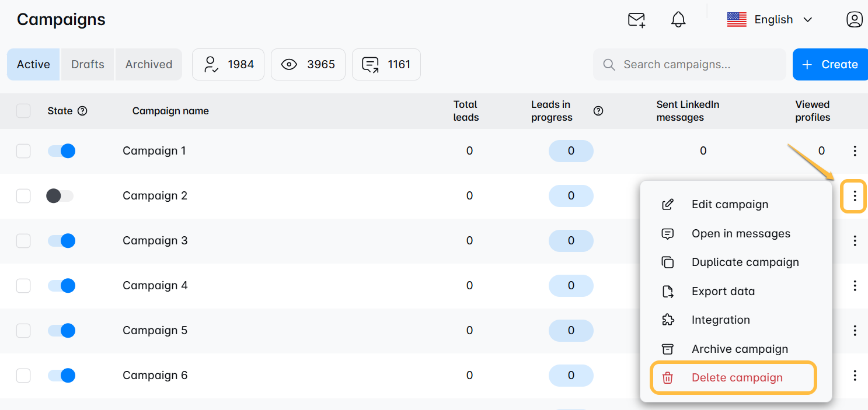This screenshot has height=410, width=868.
Task: Open three-dot menu for Campaign 6
Action: pyautogui.click(x=855, y=376)
